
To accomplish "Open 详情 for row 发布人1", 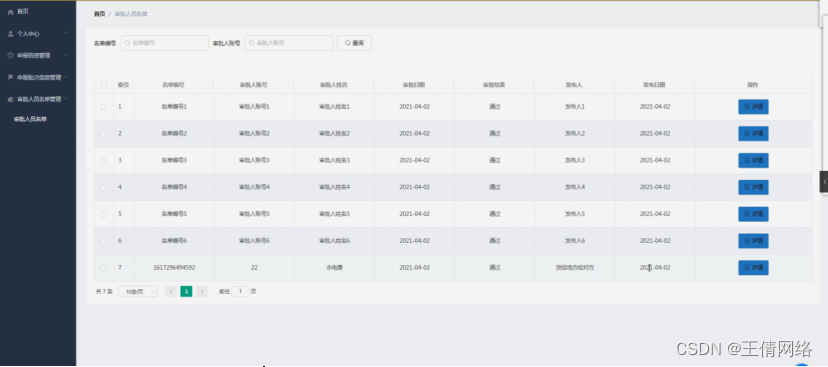I will (x=753, y=107).
